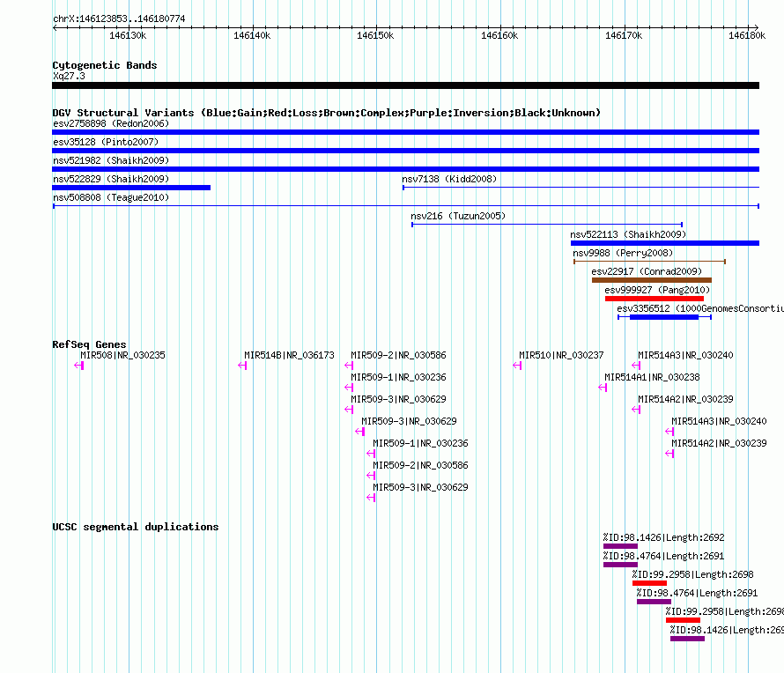Click the purple bar under topmost %ID:98.1426 label
Image resolution: width=784 pixels, height=673 pixels.
coord(620,546)
